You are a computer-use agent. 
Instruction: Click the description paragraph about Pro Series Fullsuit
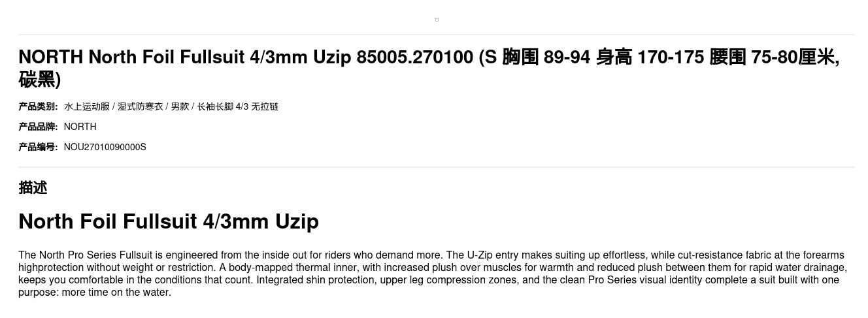[433, 274]
